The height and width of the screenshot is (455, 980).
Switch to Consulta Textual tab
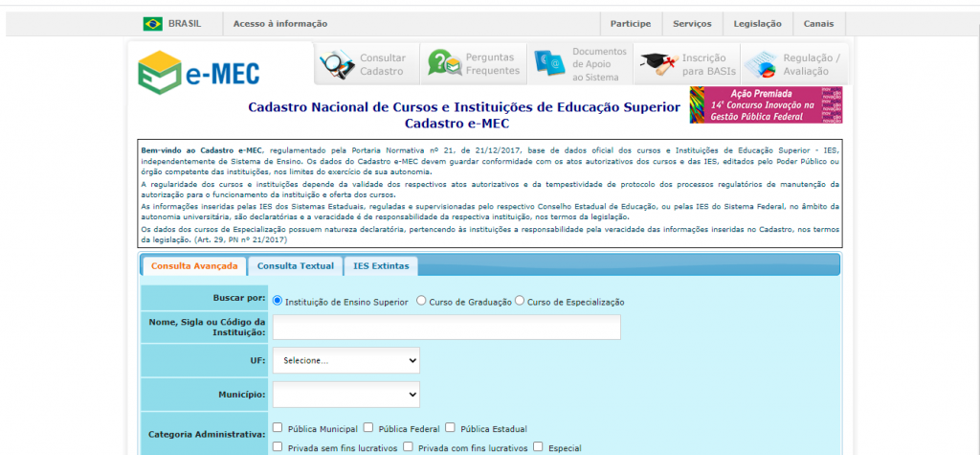click(295, 265)
